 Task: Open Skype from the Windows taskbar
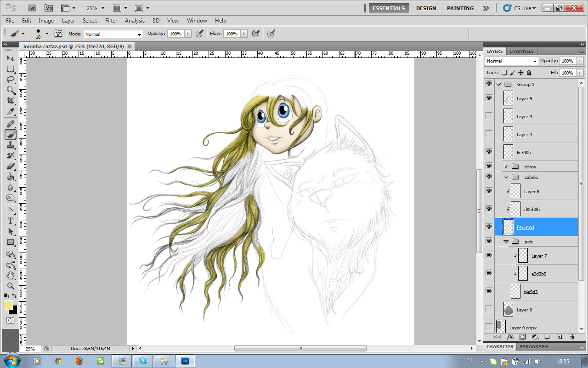pyautogui.click(x=143, y=361)
